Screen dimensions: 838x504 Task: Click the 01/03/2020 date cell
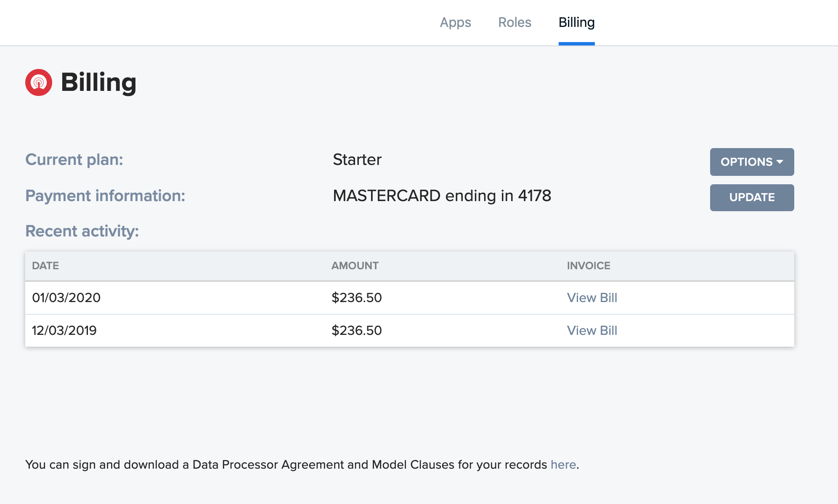[x=66, y=298]
